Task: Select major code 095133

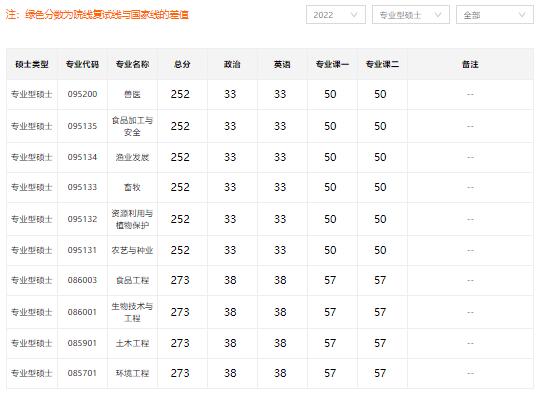Action: 82,187
